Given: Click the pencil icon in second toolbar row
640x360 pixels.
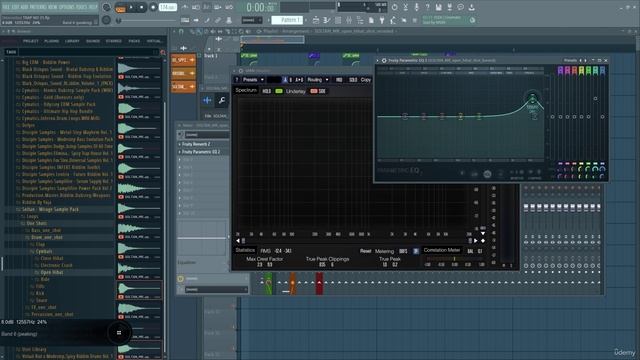Looking at the screenshot, I should point(207,20).
